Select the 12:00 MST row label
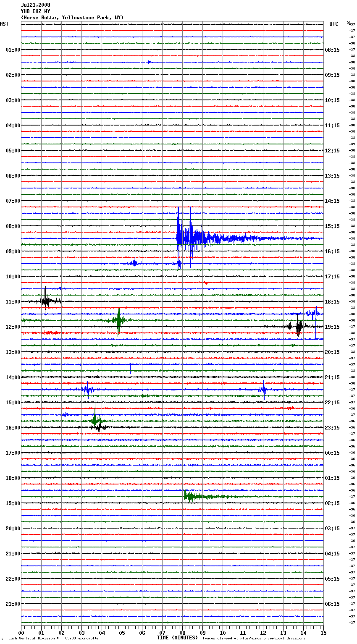 tap(13, 327)
